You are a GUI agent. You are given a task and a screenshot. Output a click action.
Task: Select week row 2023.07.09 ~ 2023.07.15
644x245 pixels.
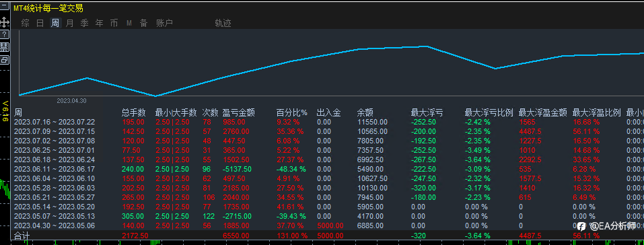coord(327,131)
